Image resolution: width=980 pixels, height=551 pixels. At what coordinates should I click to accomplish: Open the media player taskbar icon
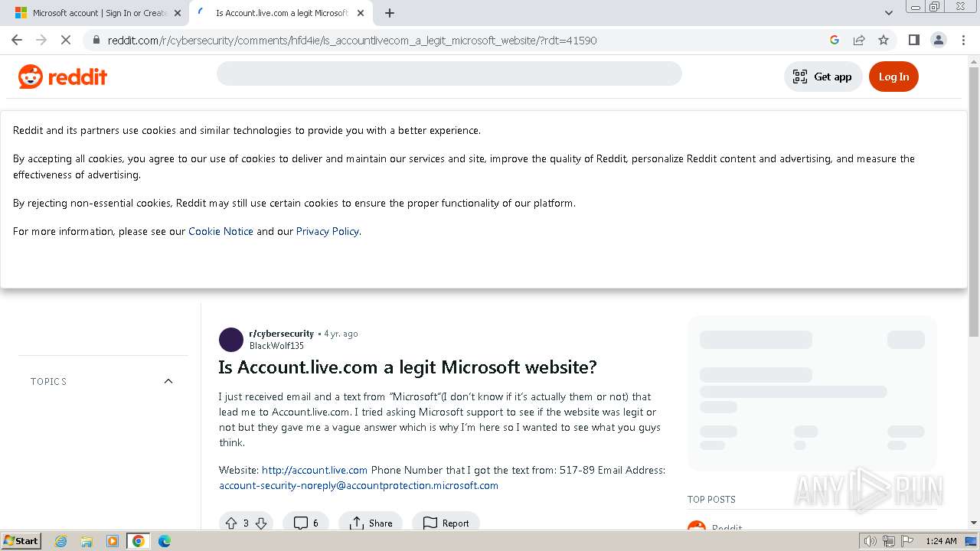point(113,541)
